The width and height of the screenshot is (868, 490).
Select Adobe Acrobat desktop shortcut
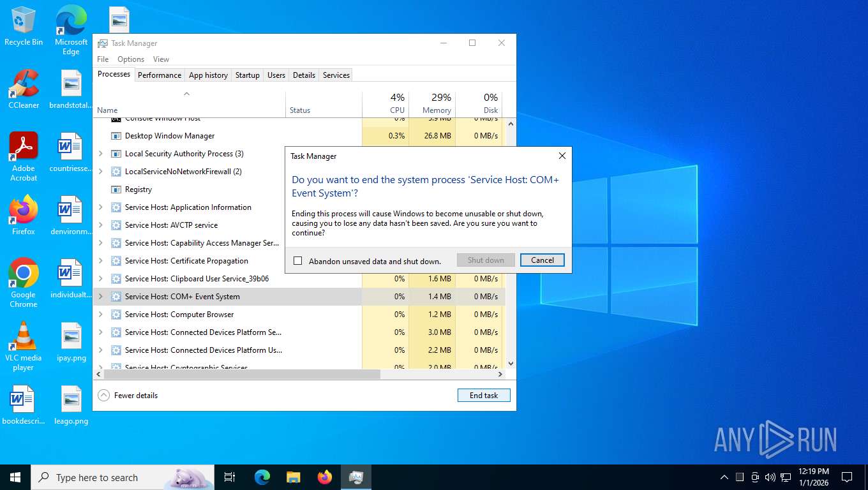coord(24,156)
